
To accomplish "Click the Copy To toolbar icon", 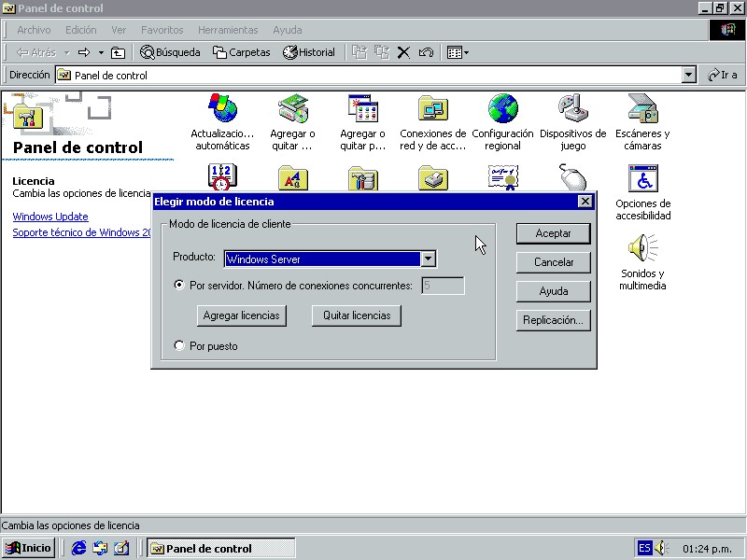I will pos(382,52).
